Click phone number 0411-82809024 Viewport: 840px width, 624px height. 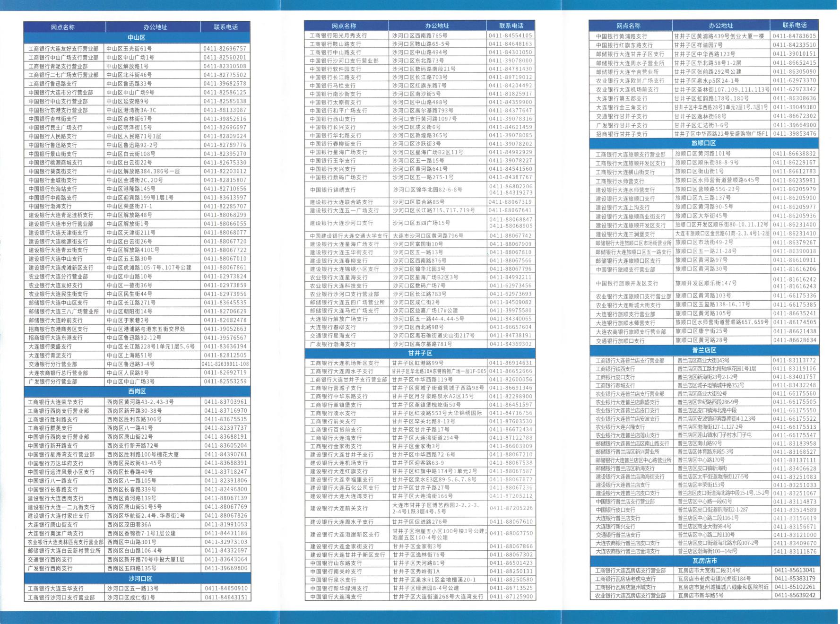225,136
